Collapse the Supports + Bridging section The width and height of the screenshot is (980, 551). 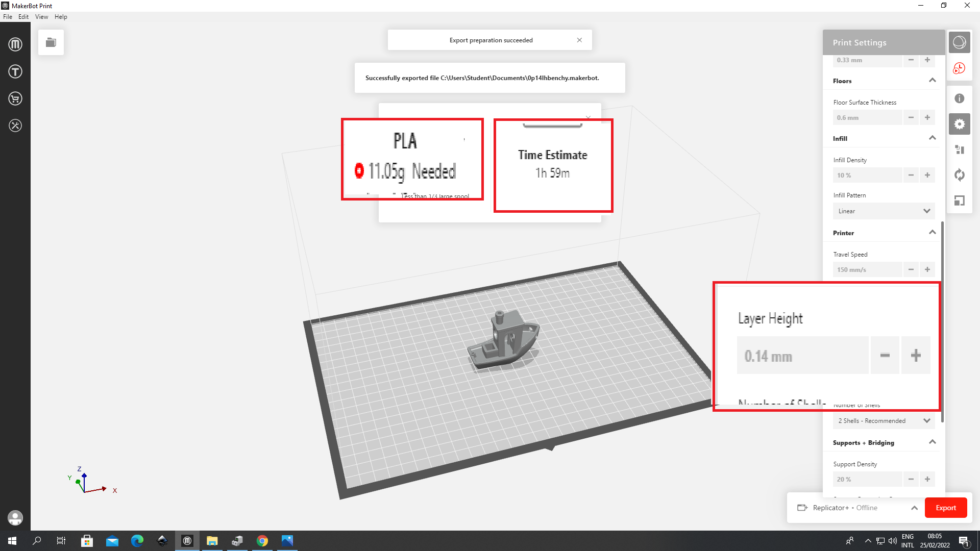click(x=933, y=442)
